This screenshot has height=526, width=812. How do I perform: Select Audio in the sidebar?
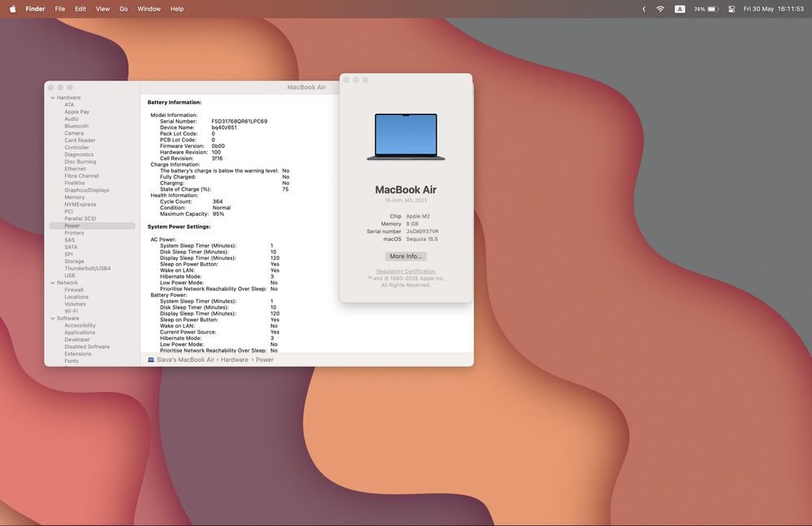coord(71,119)
